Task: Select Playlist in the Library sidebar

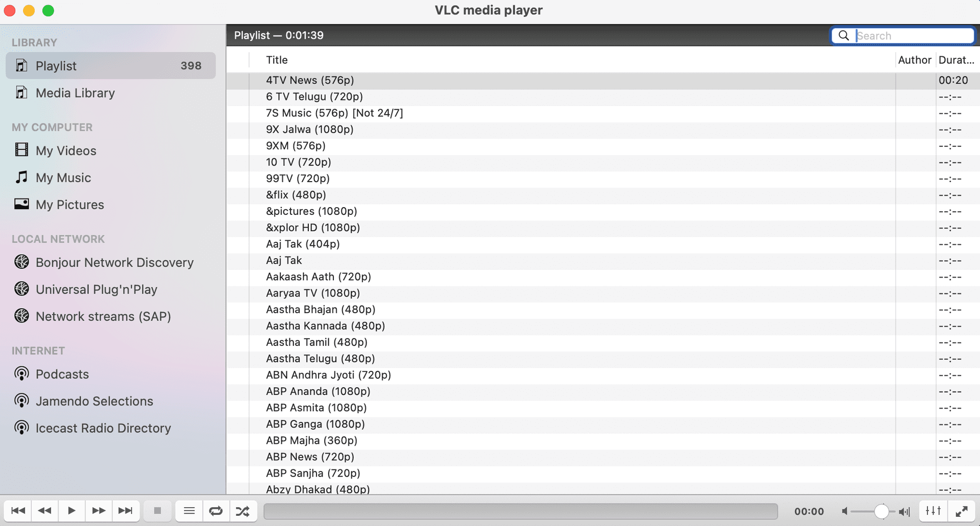Action: 111,66
